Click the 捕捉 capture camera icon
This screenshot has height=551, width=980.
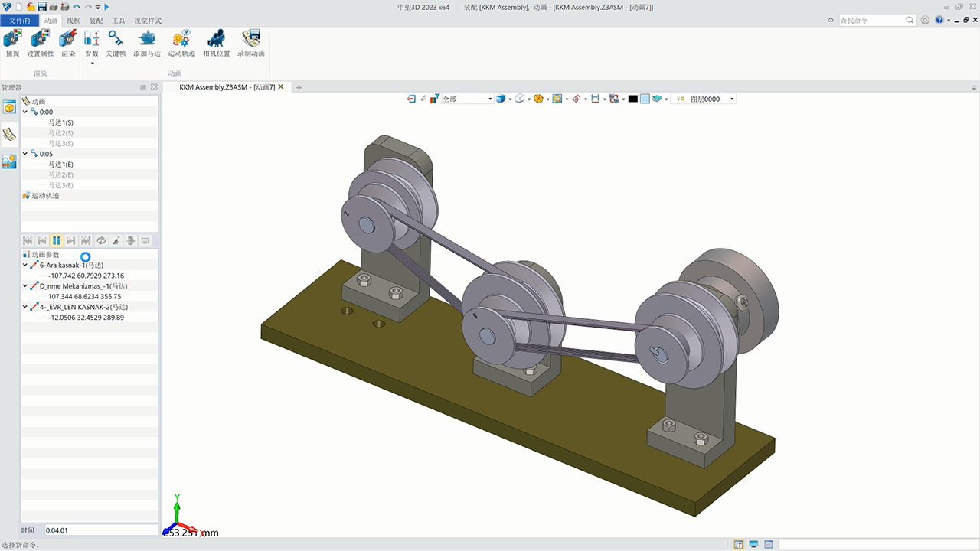tap(12, 40)
